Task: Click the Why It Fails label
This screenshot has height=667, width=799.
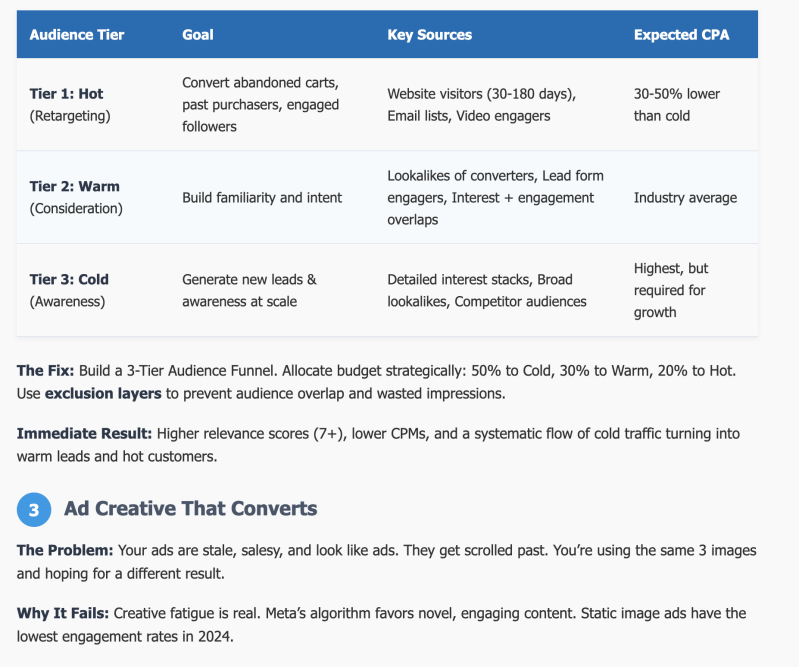Action: [66, 613]
